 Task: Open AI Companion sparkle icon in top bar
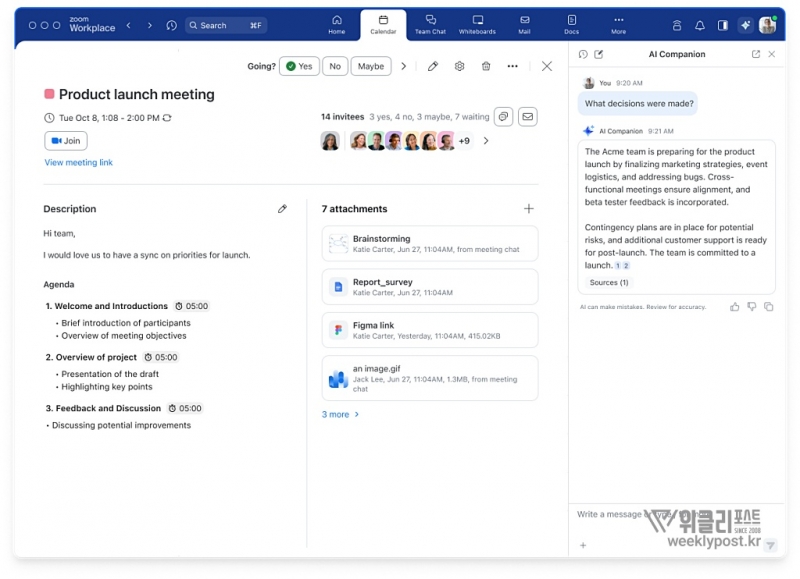click(745, 25)
